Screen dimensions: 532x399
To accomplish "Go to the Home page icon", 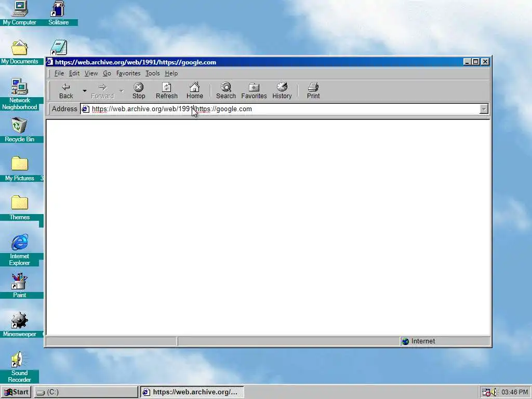I will pos(195,91).
